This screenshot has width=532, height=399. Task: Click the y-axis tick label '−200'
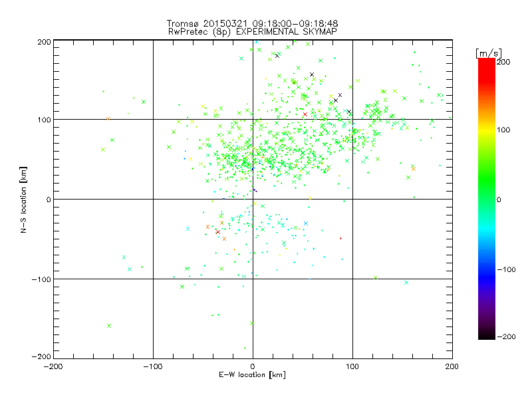41,356
